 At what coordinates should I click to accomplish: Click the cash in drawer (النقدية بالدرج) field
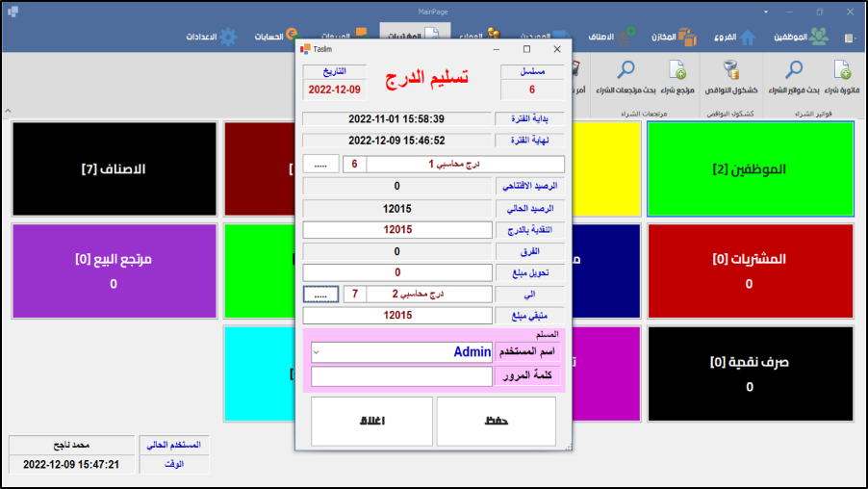click(397, 229)
